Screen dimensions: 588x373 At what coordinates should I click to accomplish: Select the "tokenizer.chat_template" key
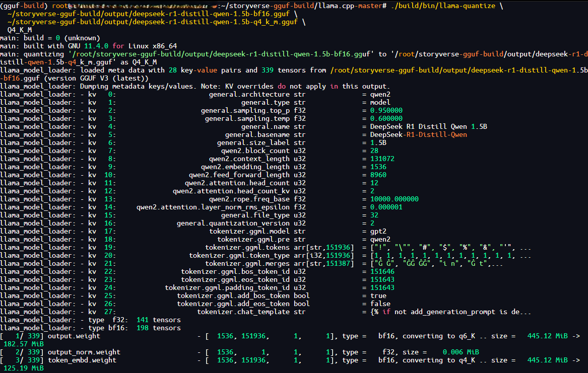pyautogui.click(x=243, y=312)
